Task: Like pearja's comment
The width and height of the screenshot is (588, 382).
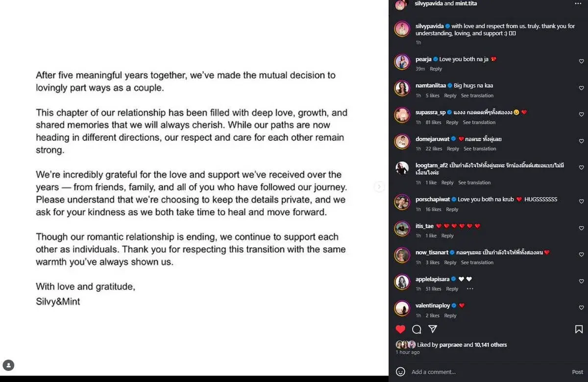Action: tap(582, 61)
